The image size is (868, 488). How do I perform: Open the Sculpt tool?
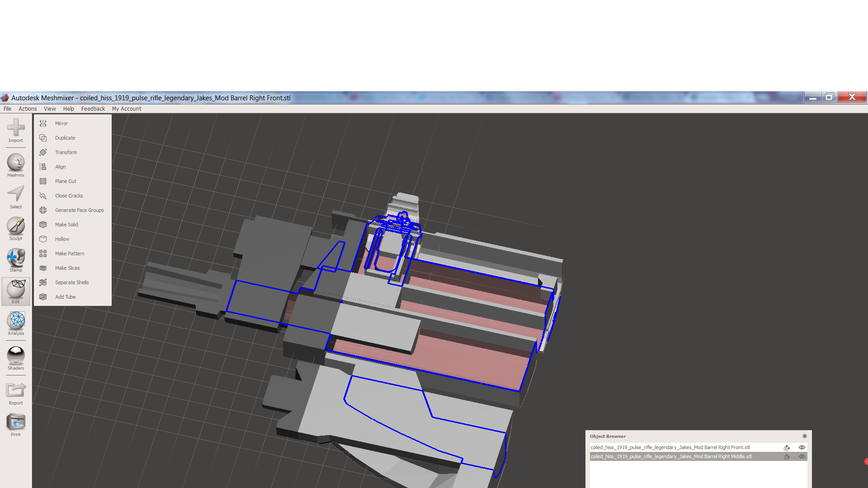click(16, 229)
